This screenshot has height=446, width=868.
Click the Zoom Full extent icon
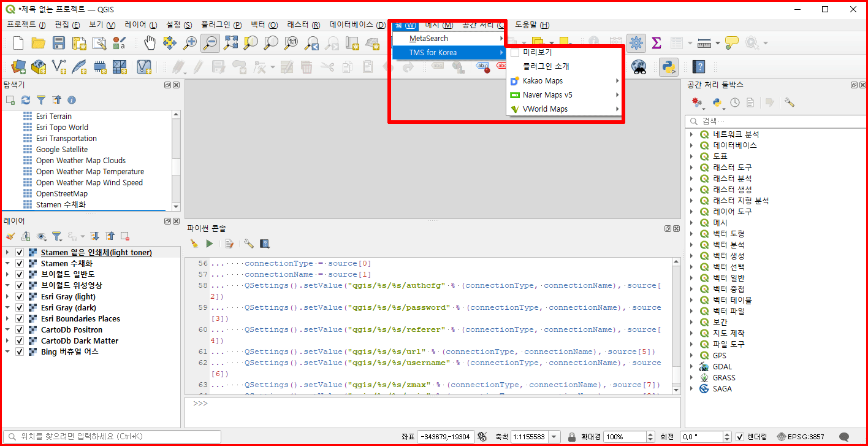[230, 43]
